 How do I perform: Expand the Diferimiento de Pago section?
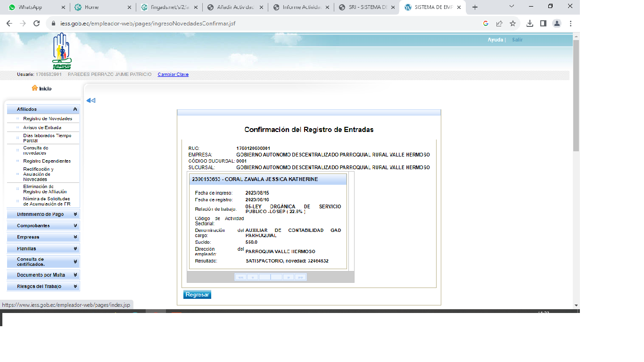click(75, 214)
